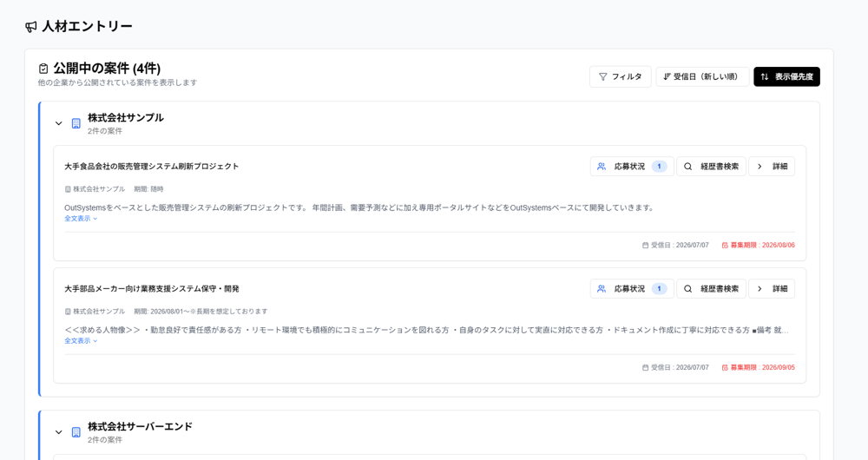
Task: Click 経歴書検索 for 大手部品メーカー向け業務支援システム
Action: [712, 289]
